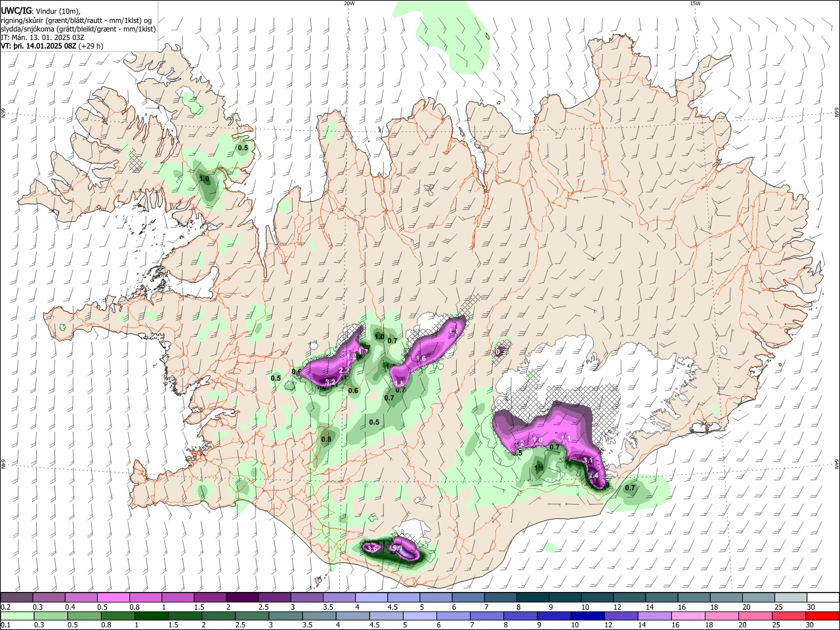840x630 pixels.
Task: Click the 3.2 precipitation value on the map
Action: point(331,381)
